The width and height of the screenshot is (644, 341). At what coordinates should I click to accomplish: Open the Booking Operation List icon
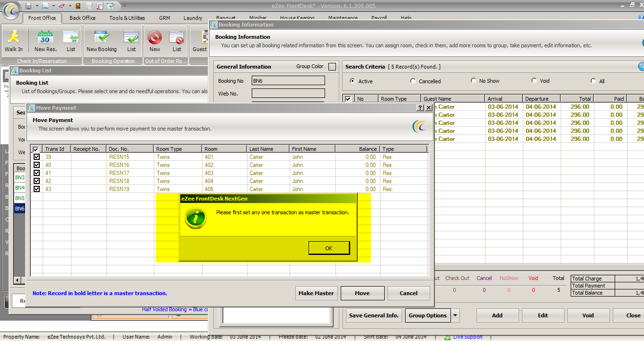131,37
